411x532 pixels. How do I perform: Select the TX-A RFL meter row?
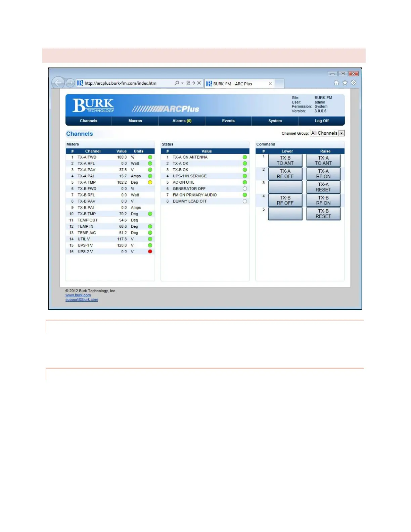point(110,164)
